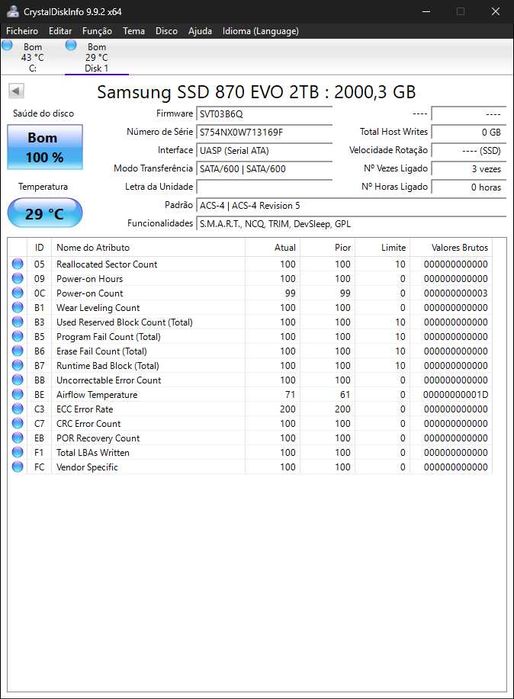The height and width of the screenshot is (699, 514).
Task: Click the Total Host Writes label
Action: click(x=394, y=132)
